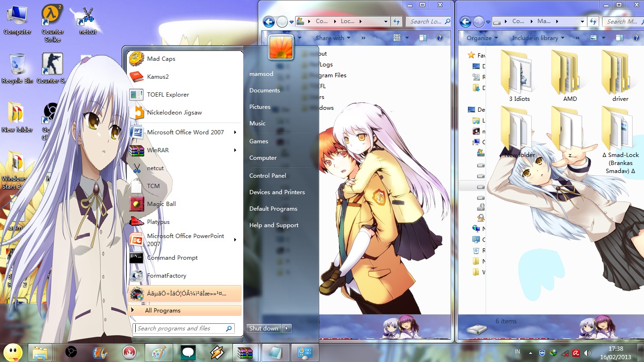Viewport: 644px width, 362px height.
Task: Open the Recycle Bin on the desktop
Action: click(17, 68)
